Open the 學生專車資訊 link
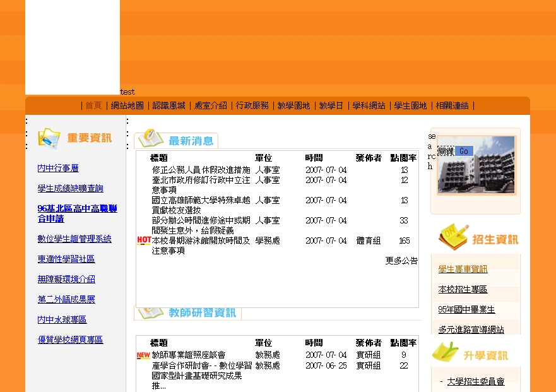556x392 pixels. pyautogui.click(x=463, y=269)
